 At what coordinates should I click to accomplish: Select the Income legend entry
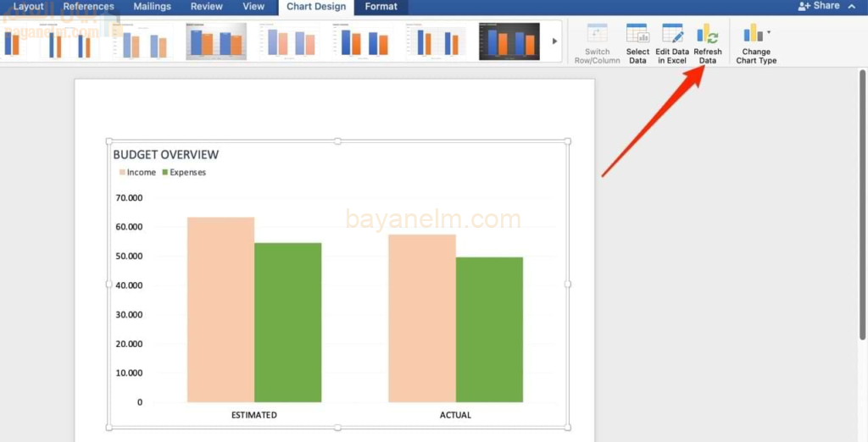[136, 173]
